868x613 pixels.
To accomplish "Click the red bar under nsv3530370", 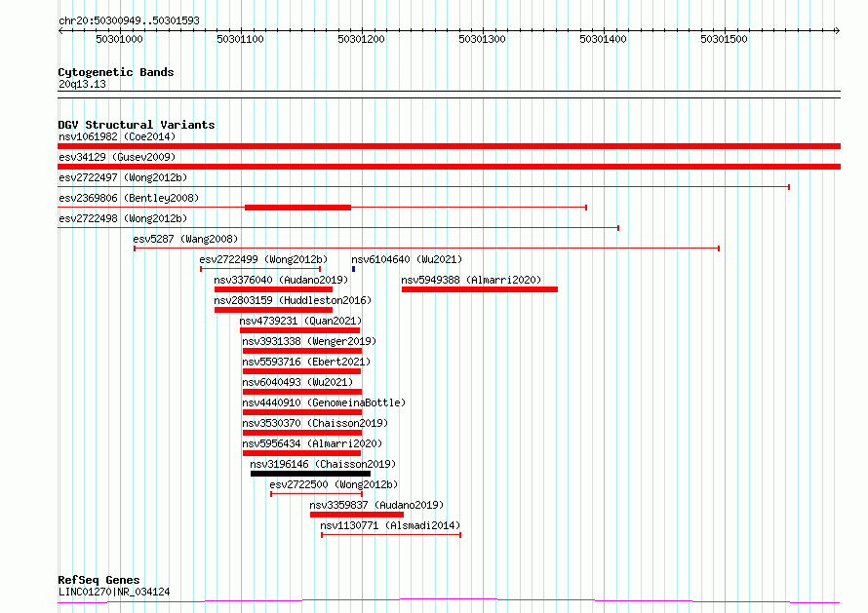I will pyautogui.click(x=302, y=433).
